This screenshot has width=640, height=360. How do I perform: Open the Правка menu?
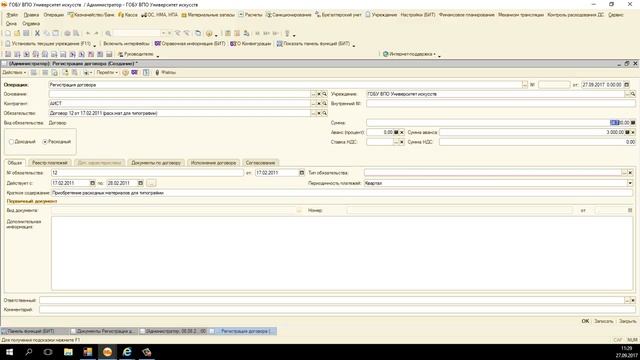31,15
